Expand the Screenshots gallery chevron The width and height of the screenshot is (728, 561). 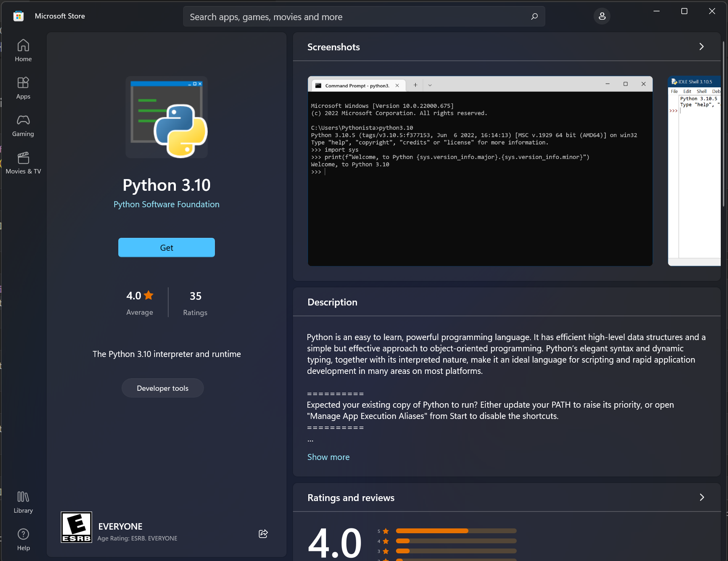[x=701, y=46]
